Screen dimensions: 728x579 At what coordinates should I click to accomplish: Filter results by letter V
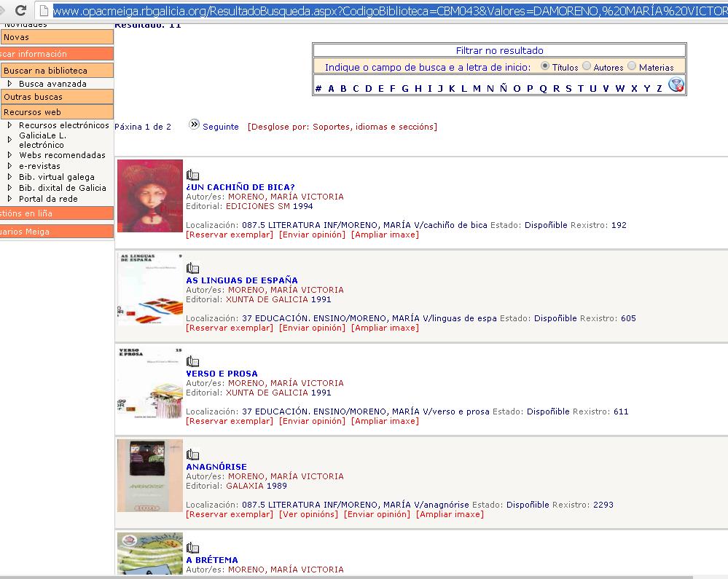[x=606, y=88]
